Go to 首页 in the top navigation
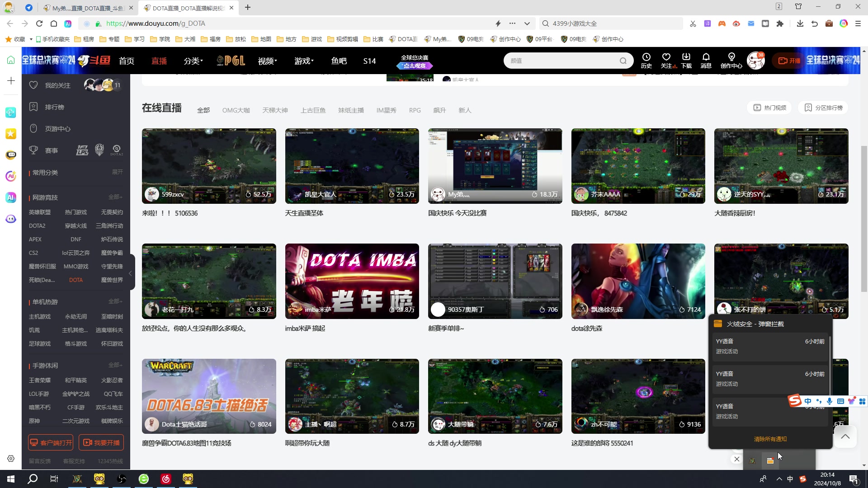The image size is (868, 488). coord(127,61)
